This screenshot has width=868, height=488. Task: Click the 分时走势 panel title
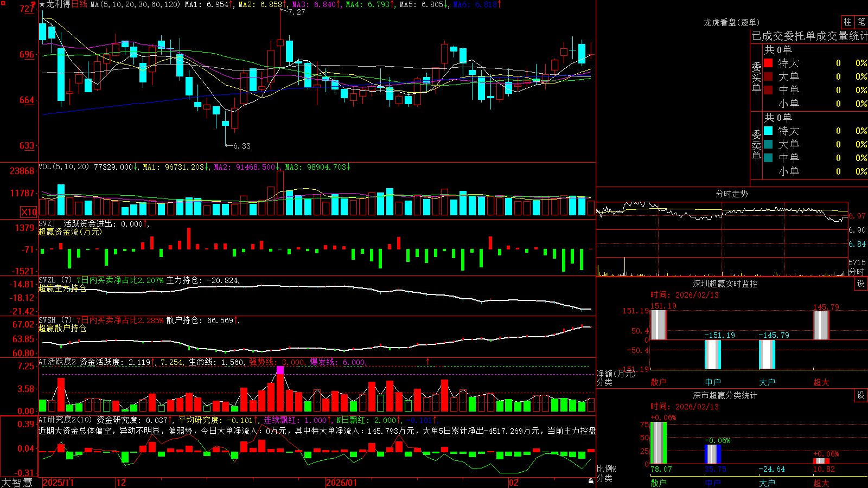pos(731,194)
